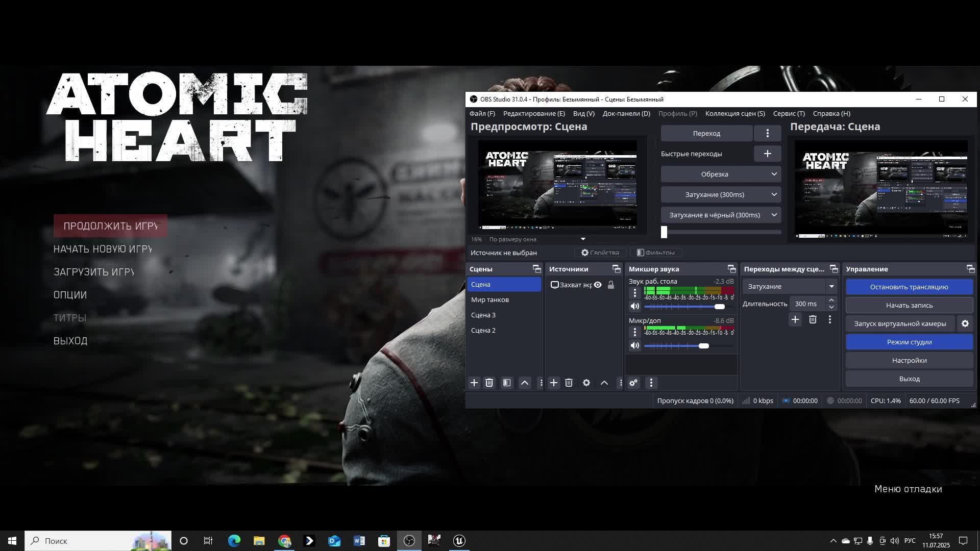Viewport: 980px width, 551px height.
Task: Click ПРОДОЛЖИТЬ ИГРУ in Atomic Heart menu
Action: click(110, 226)
